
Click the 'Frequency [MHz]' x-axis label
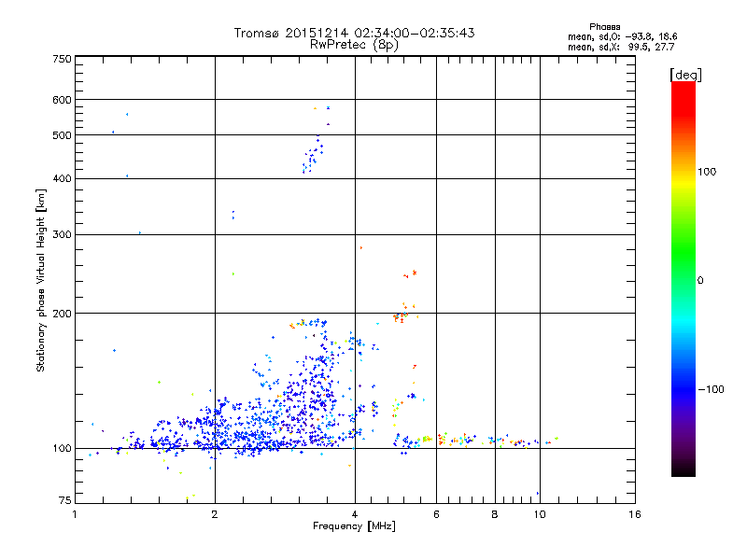(x=354, y=526)
